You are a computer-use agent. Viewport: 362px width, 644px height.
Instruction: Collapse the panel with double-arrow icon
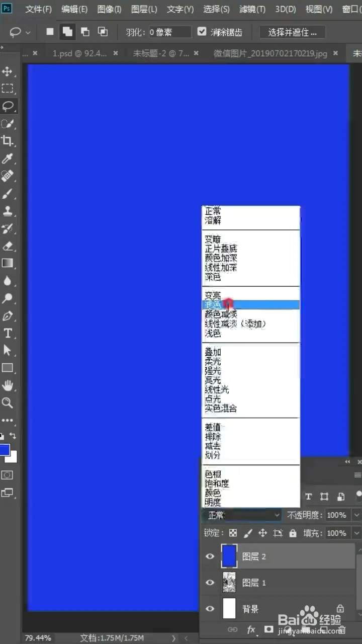(x=347, y=461)
